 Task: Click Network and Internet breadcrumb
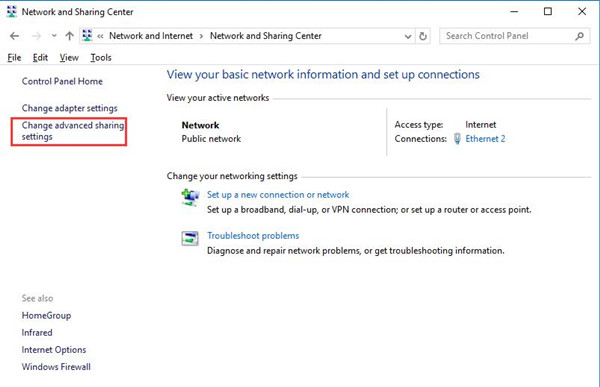point(151,36)
